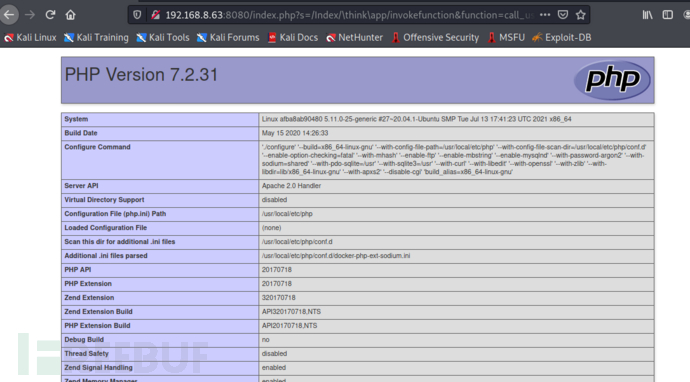Click the tracking protection shield icon
This screenshot has width=690, height=382.
(137, 15)
